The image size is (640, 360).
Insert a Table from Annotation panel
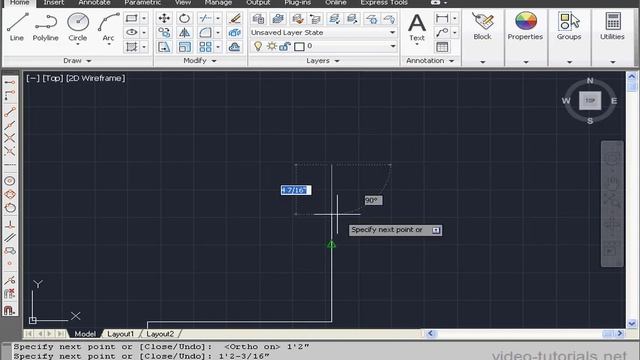click(x=442, y=47)
